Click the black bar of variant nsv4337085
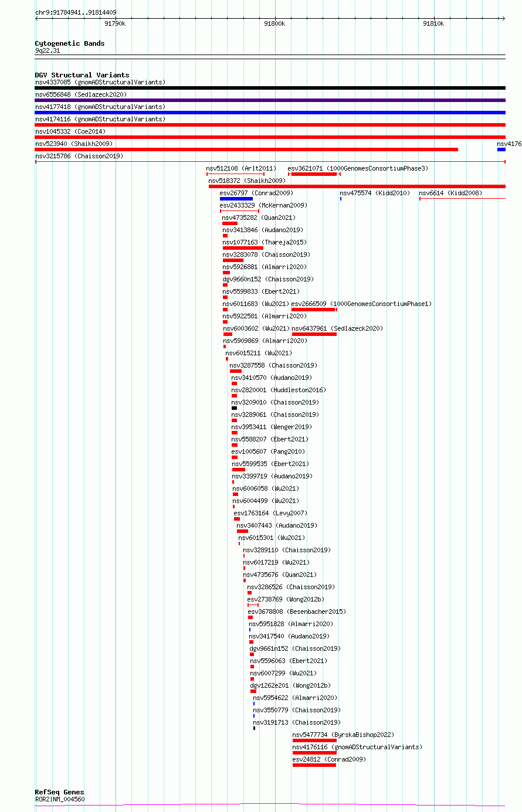 [x=270, y=88]
